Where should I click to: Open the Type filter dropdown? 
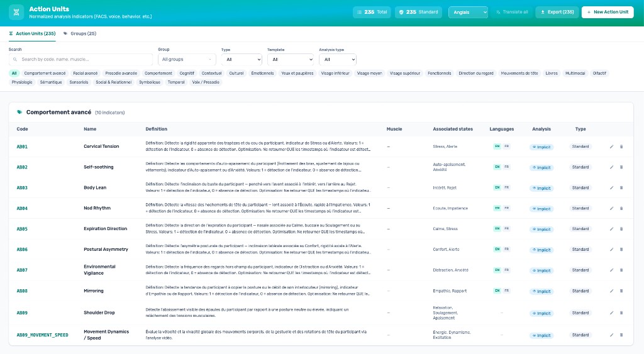click(241, 60)
